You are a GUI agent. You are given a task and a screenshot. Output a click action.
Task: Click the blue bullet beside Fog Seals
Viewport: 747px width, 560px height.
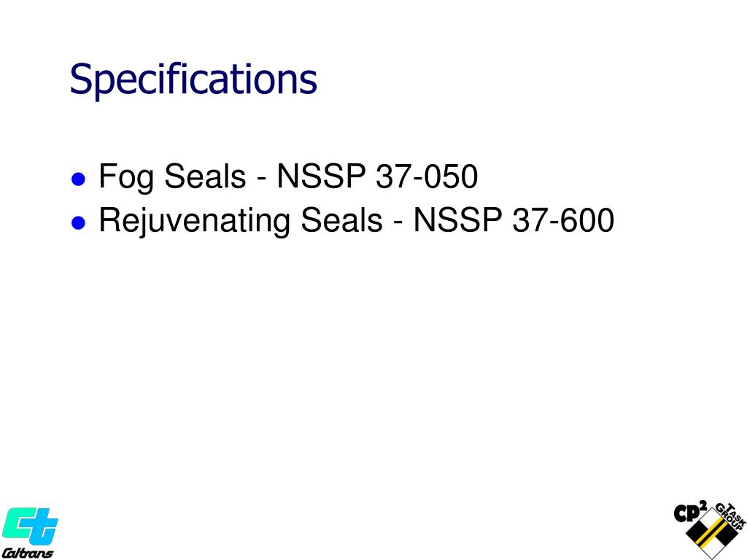(x=78, y=179)
